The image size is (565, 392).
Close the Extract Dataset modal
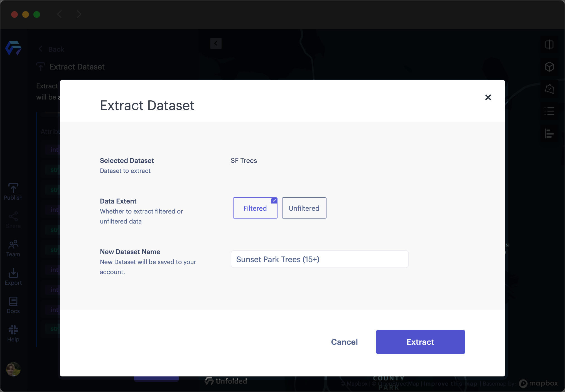coord(488,97)
